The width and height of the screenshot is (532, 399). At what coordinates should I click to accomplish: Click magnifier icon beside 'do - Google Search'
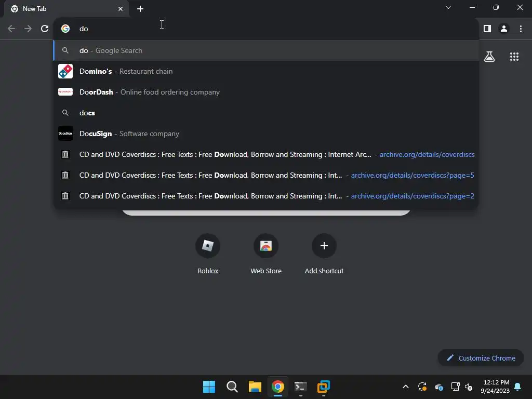tap(65, 50)
